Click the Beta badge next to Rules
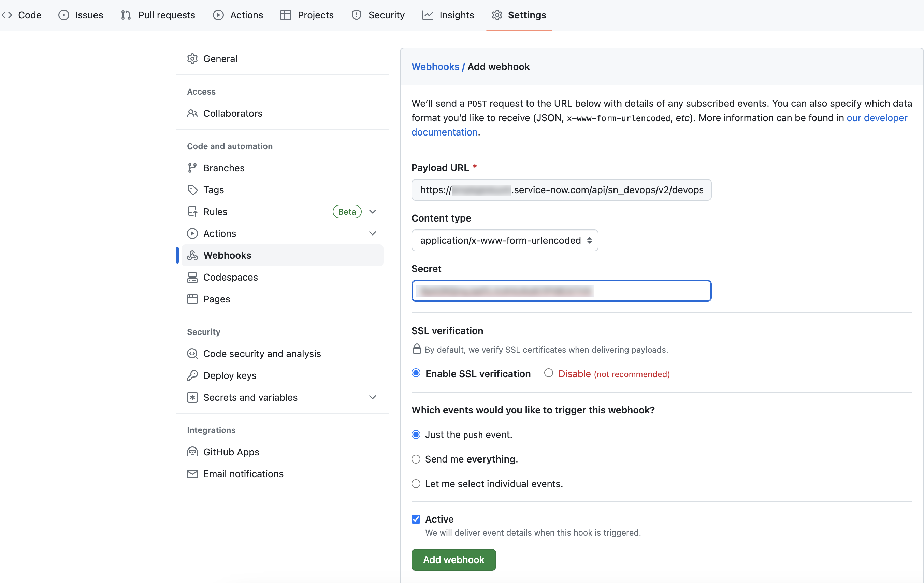 coord(347,212)
